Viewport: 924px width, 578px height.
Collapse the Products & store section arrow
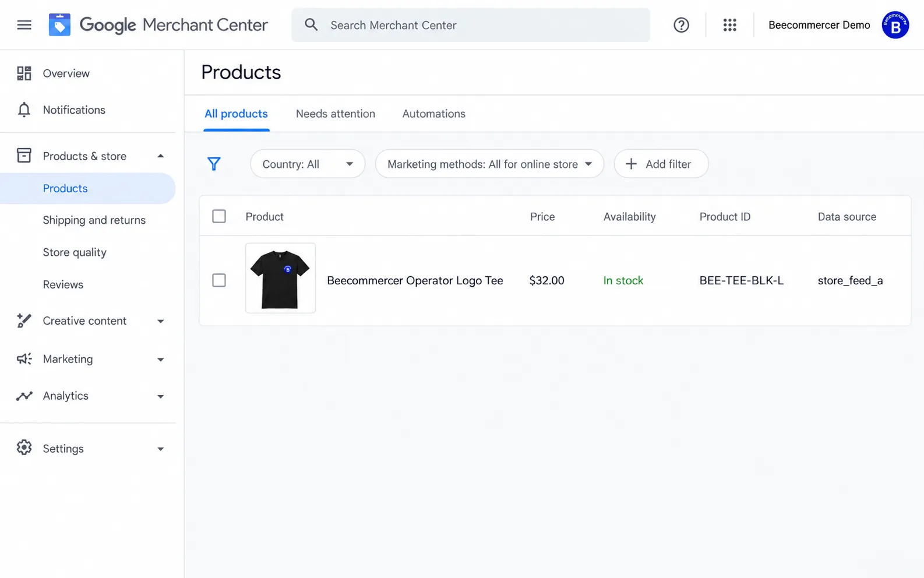(x=161, y=156)
